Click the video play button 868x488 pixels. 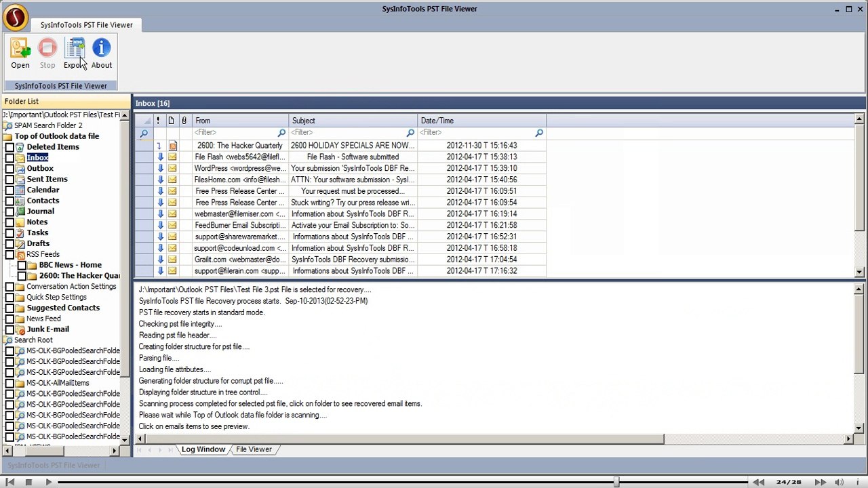pos(48,482)
